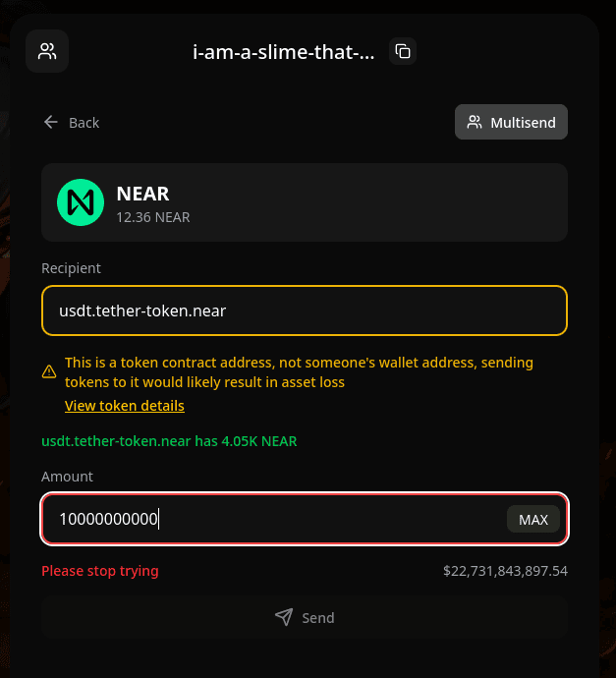The height and width of the screenshot is (678, 616).
Task: Open the accounts switcher icon
Action: point(47,51)
